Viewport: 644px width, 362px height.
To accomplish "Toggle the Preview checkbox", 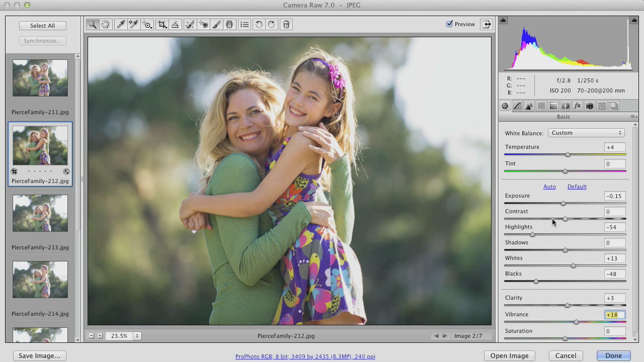I will 449,24.
